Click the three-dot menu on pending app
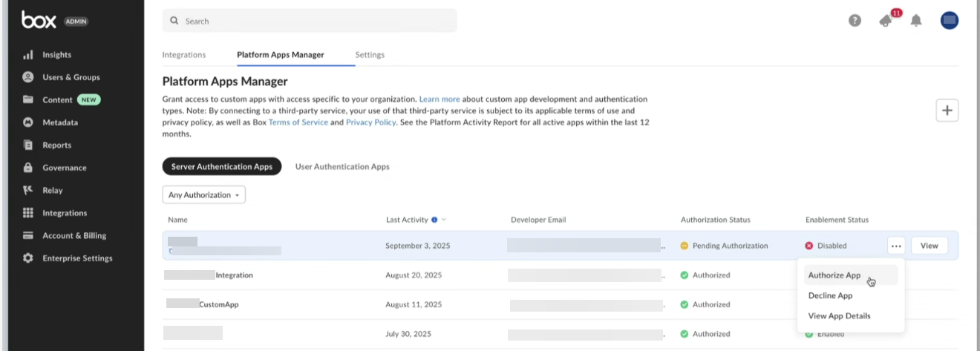The image size is (980, 351). coord(896,246)
